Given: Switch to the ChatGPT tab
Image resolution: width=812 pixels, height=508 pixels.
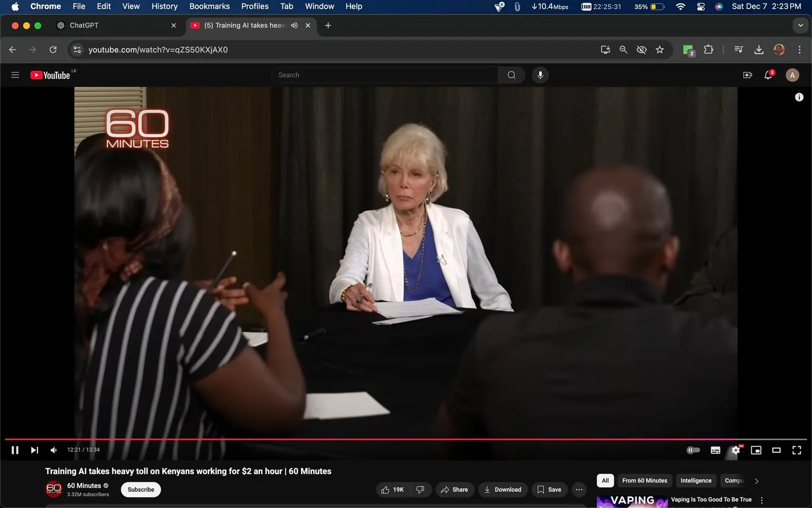Looking at the screenshot, I should tap(106, 25).
